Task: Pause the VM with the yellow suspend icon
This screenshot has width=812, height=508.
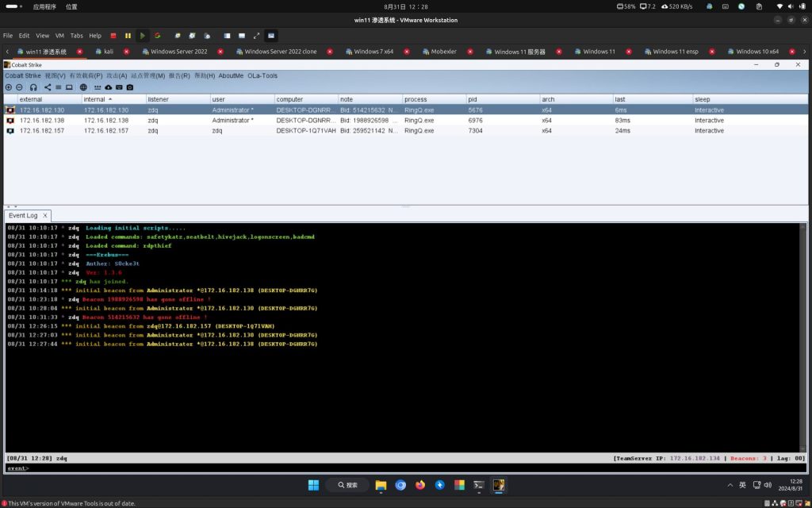Action: tap(128, 36)
